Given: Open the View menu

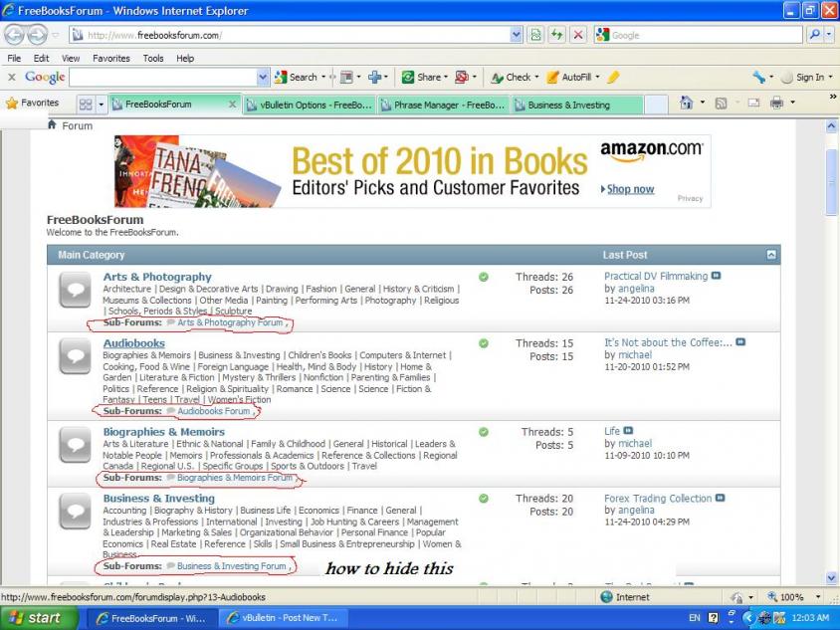Looking at the screenshot, I should pyautogui.click(x=71, y=58).
